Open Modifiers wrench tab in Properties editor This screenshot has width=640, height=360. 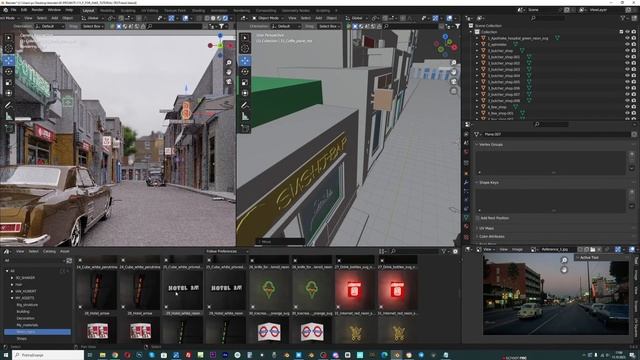tap(467, 182)
